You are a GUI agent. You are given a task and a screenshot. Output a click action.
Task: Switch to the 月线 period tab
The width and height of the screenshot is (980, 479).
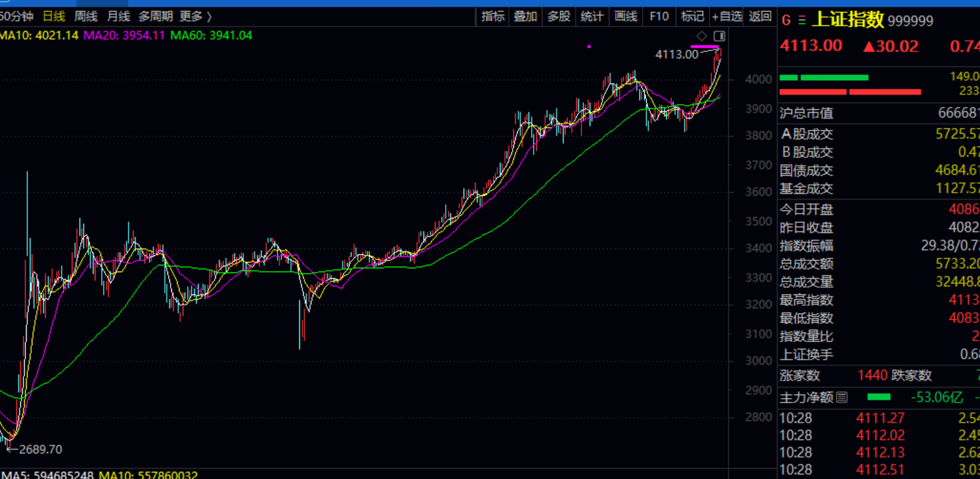click(x=118, y=17)
